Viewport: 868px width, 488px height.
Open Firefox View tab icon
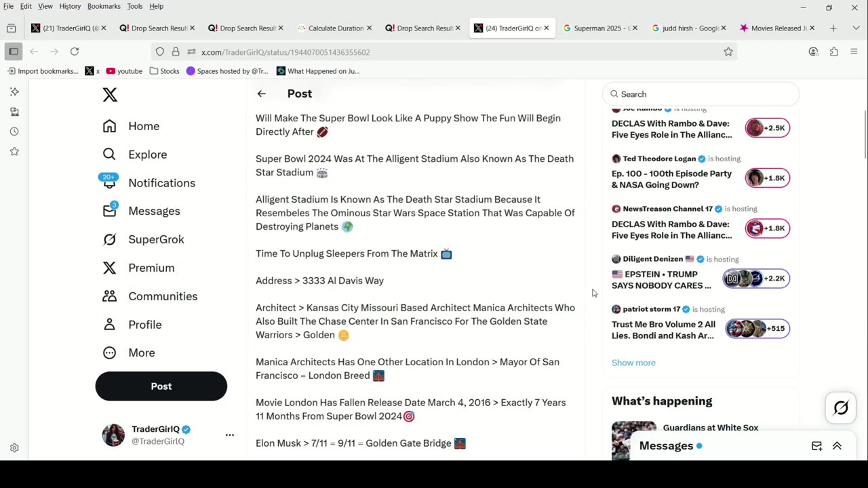click(11, 28)
